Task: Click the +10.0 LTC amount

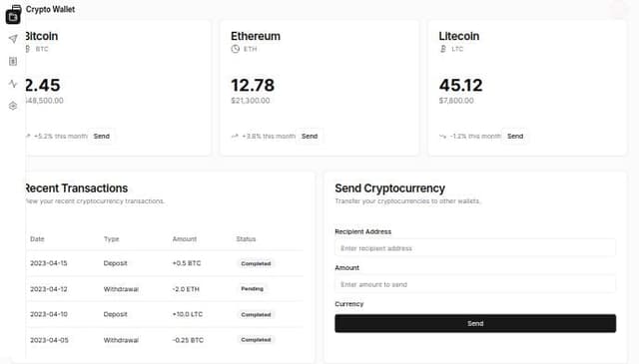Action: coord(188,314)
